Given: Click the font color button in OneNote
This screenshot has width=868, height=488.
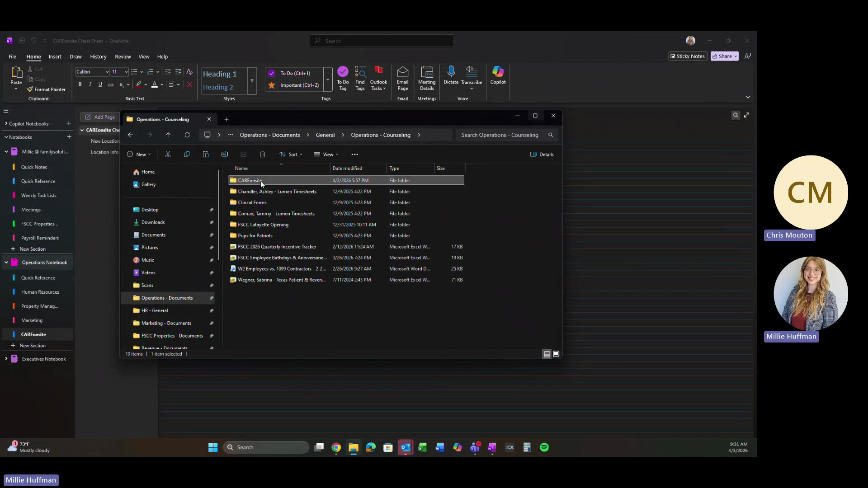Looking at the screenshot, I should [x=155, y=84].
